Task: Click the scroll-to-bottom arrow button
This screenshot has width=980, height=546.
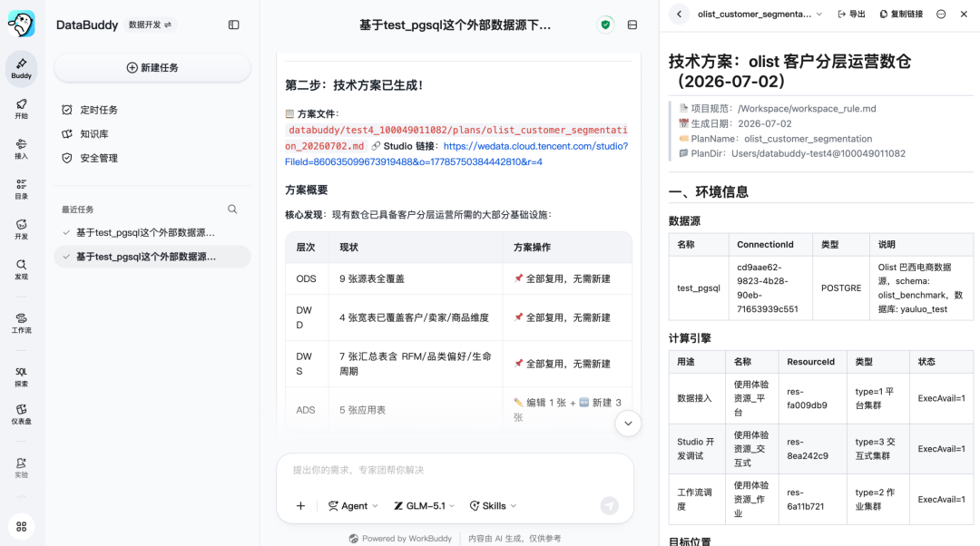Action: point(628,424)
